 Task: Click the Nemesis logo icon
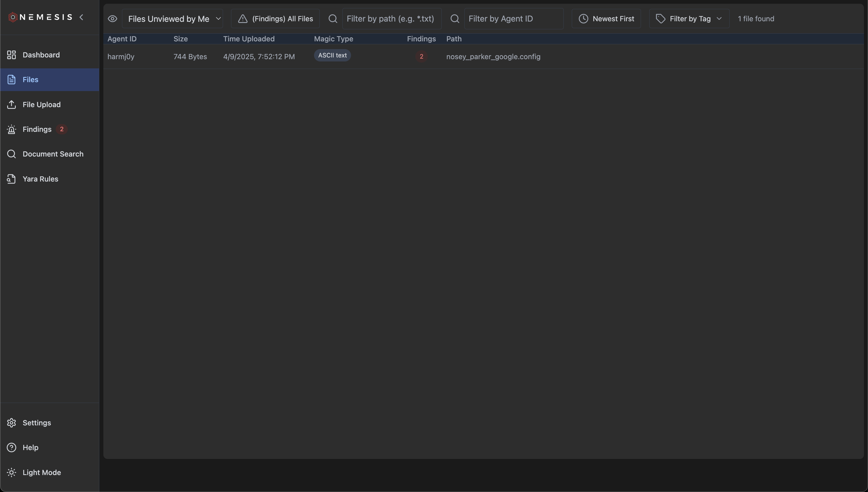coord(13,17)
